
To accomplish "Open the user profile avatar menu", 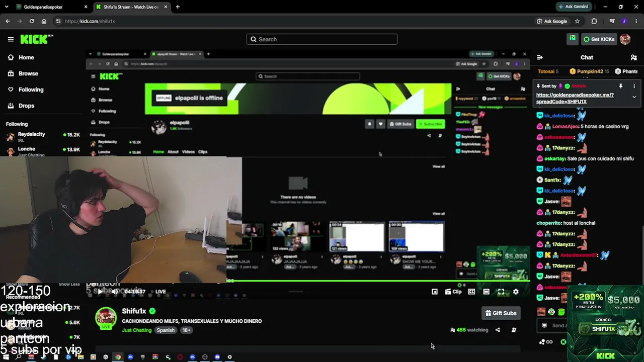I will click(625, 39).
